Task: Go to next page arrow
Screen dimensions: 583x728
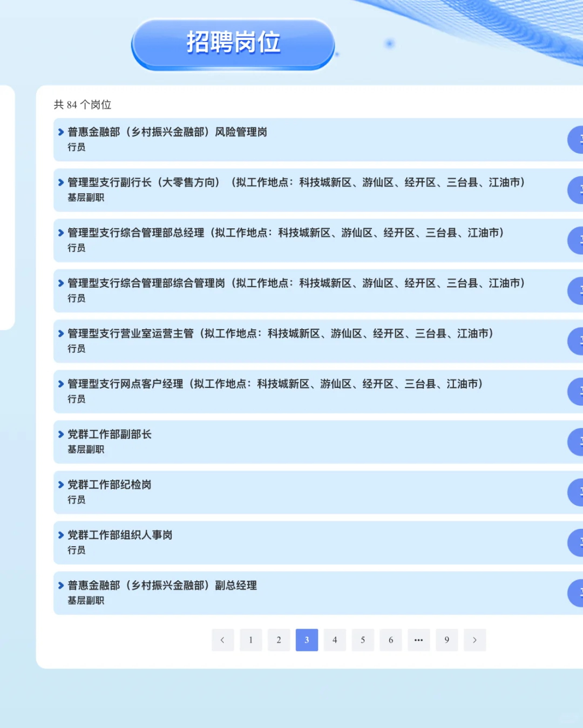Action: pyautogui.click(x=474, y=640)
